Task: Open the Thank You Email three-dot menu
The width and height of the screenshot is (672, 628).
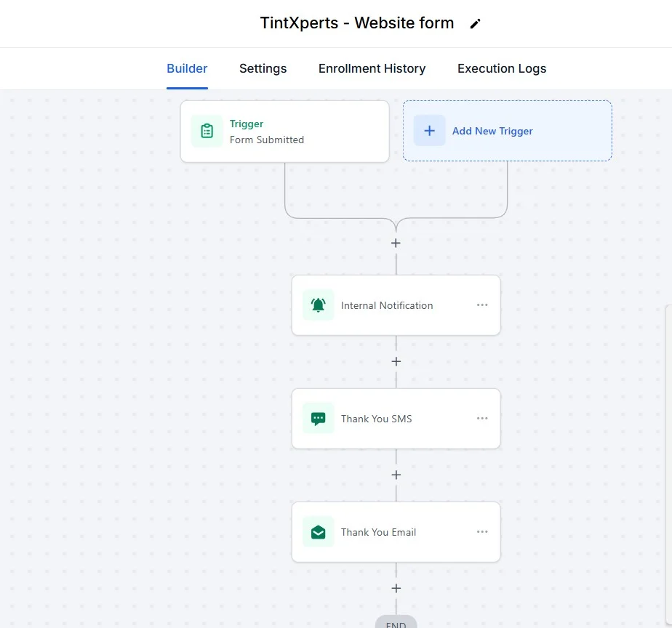Action: click(x=482, y=531)
